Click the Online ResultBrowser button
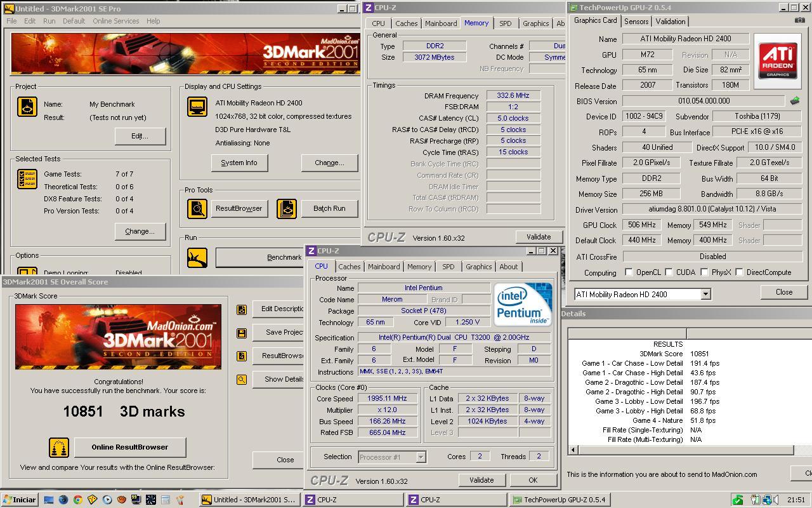812x508 pixels. pyautogui.click(x=130, y=447)
